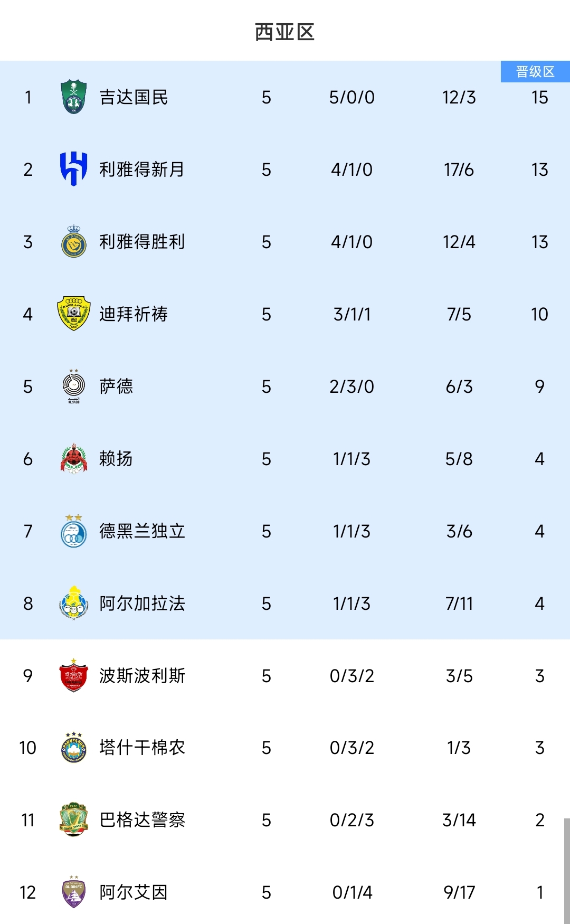Click the vertical scrollbar thumb
The height and width of the screenshot is (924, 570).
(566, 870)
